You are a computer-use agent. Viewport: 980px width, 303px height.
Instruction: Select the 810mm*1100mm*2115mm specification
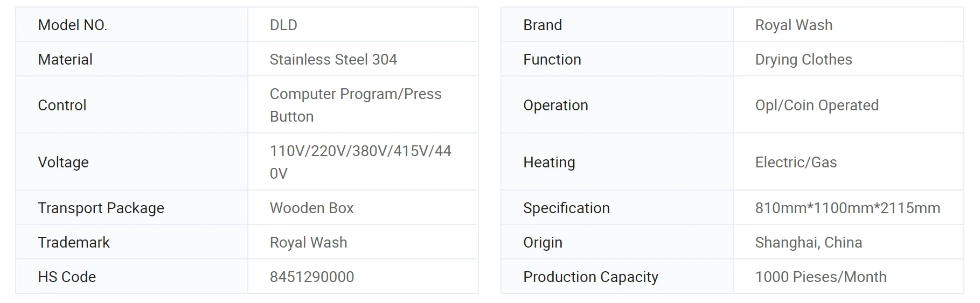847,208
